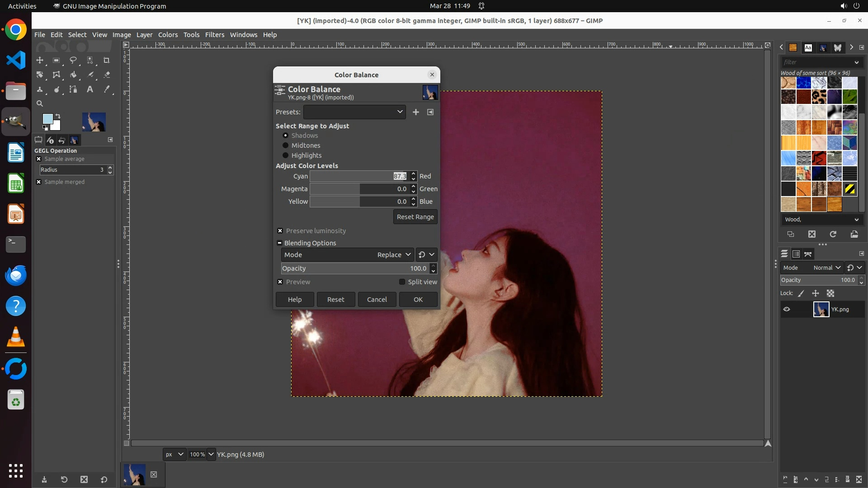Image resolution: width=868 pixels, height=488 pixels.
Task: Select the Color Picker eyedropper tool
Action: point(106,89)
